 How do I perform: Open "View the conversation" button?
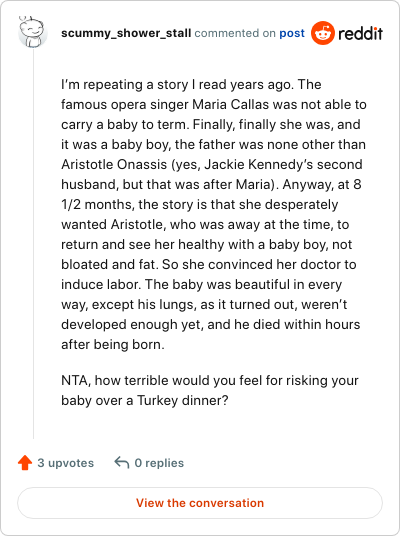[200, 503]
